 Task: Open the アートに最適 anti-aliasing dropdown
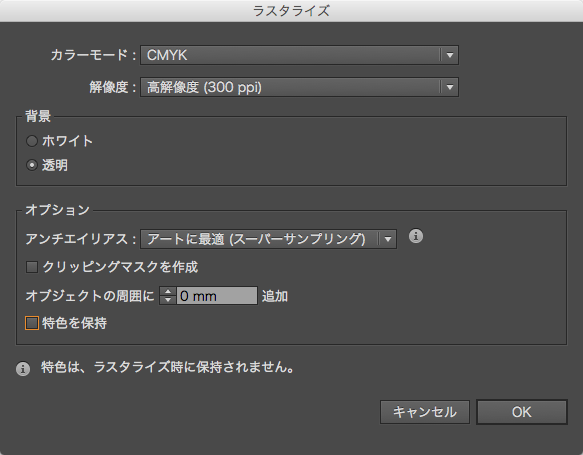268,239
